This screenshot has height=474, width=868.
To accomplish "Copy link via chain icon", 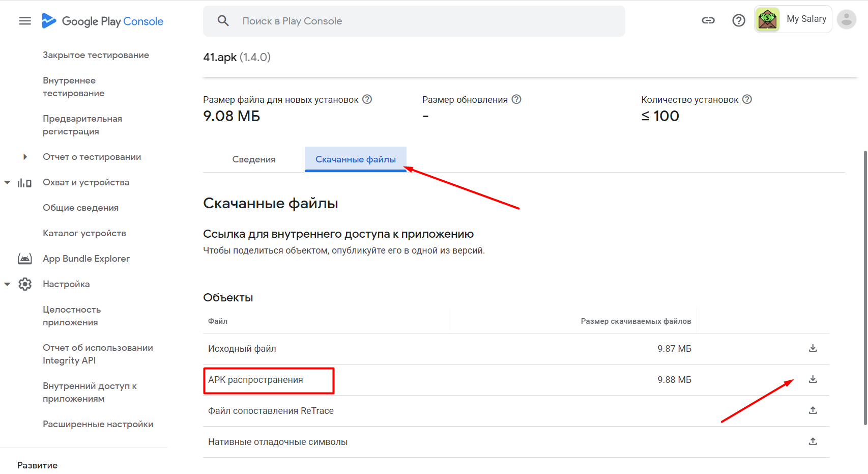I will click(x=708, y=20).
